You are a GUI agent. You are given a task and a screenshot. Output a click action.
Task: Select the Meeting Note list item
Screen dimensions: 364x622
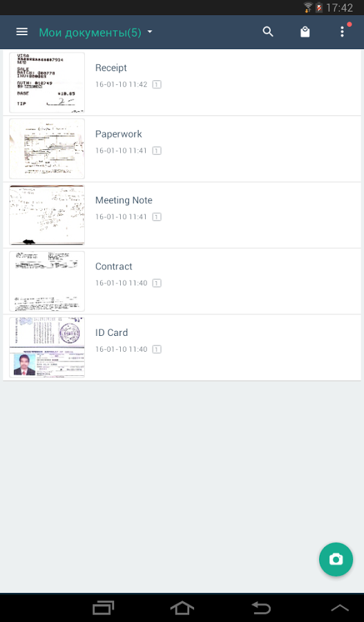182,216
